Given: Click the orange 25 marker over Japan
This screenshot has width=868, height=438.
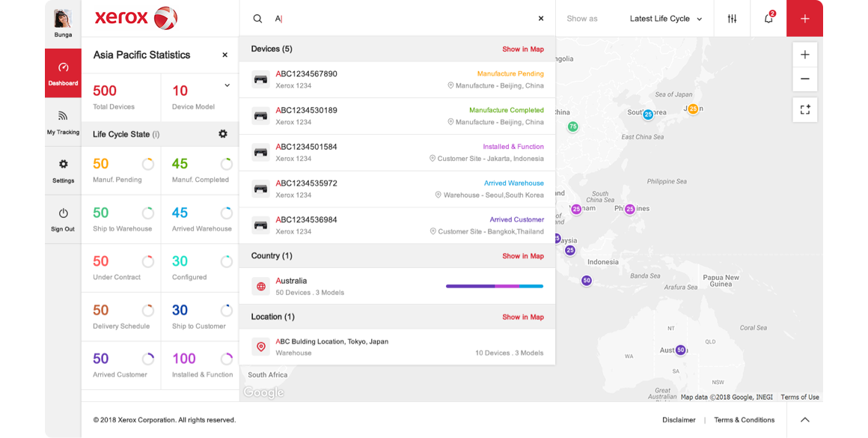Looking at the screenshot, I should pos(692,109).
